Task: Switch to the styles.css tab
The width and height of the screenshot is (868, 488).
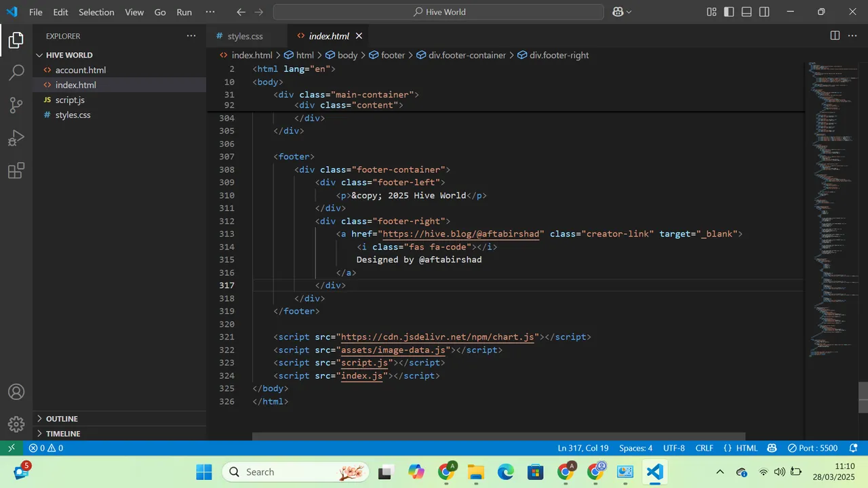Action: [x=245, y=36]
